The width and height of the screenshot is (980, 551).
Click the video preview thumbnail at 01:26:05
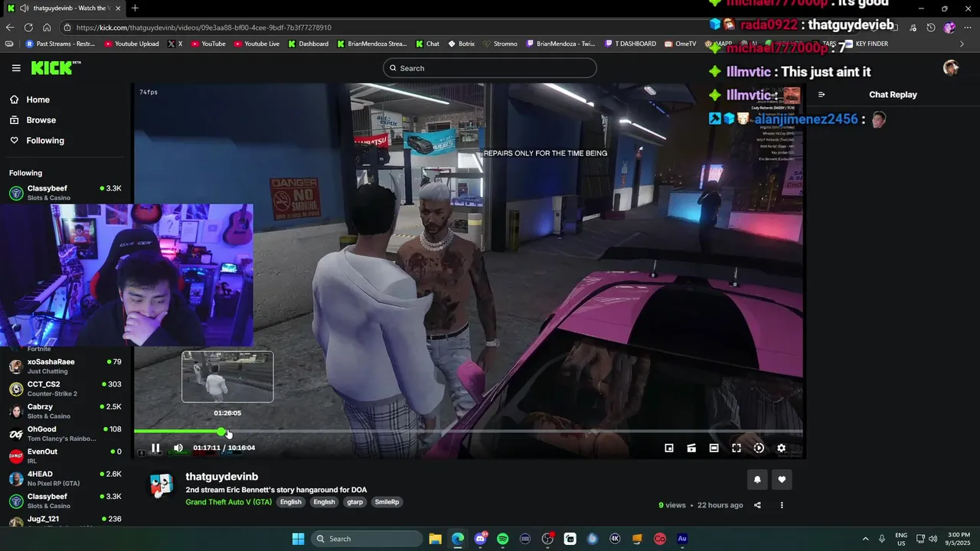tap(227, 377)
